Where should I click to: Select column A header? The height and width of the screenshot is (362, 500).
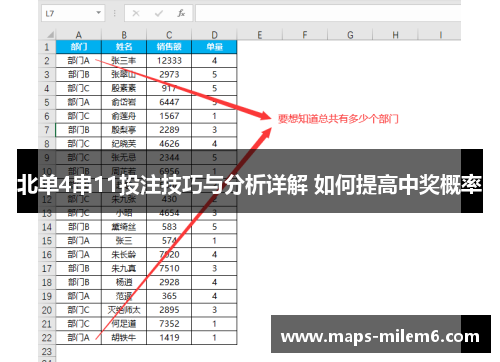(x=79, y=35)
